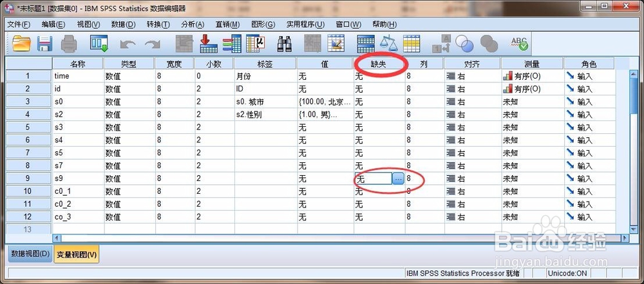This screenshot has width=644, height=284.
Task: Open the 分析(A) menu
Action: (193, 24)
